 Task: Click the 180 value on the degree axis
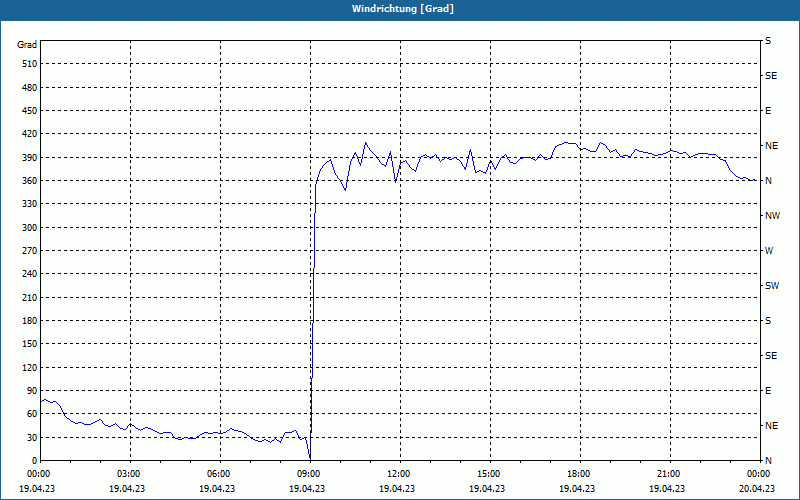click(x=29, y=321)
